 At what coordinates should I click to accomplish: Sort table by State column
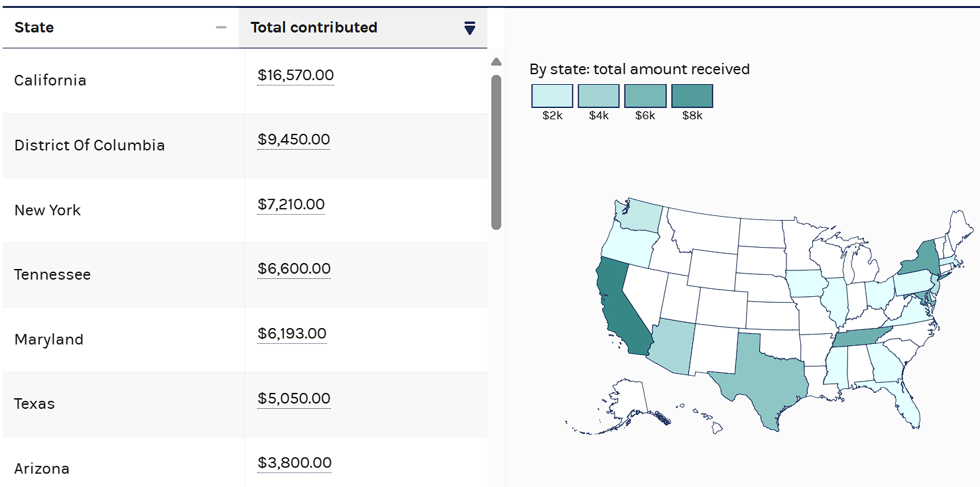tap(221, 28)
